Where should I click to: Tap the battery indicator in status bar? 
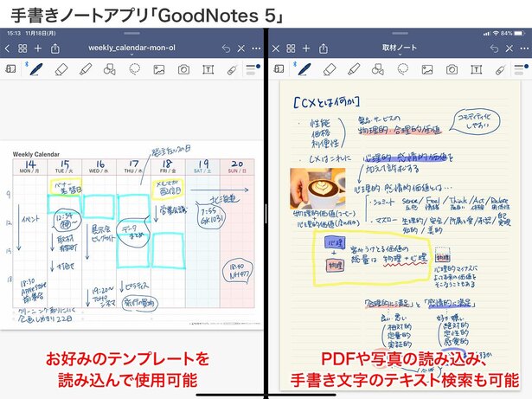coord(519,33)
